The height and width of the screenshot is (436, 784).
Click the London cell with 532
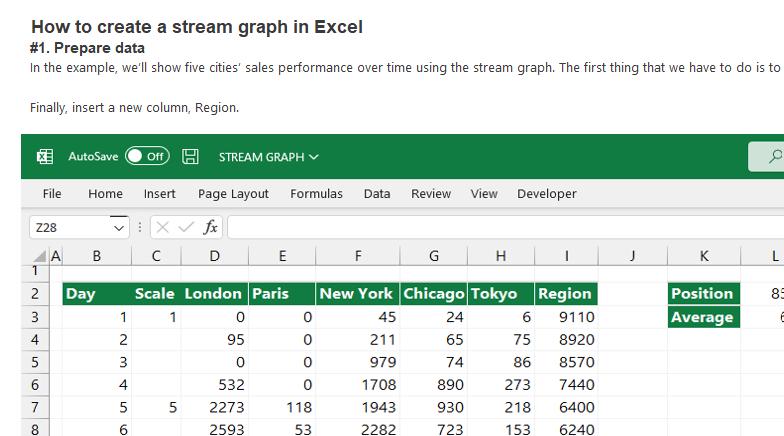coord(214,384)
